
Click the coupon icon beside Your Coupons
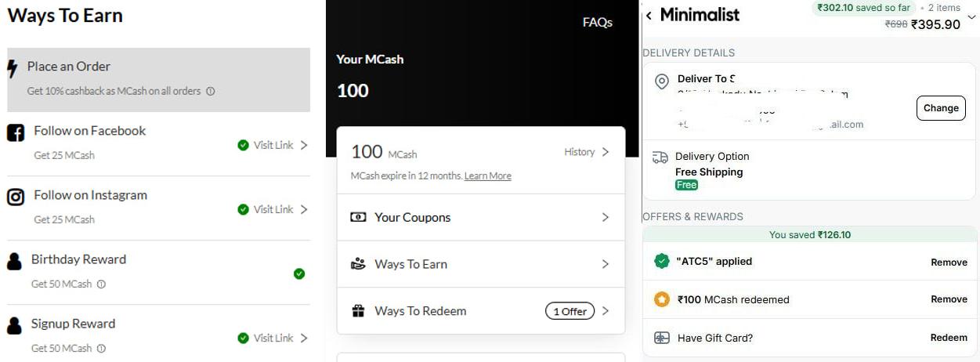(x=358, y=217)
